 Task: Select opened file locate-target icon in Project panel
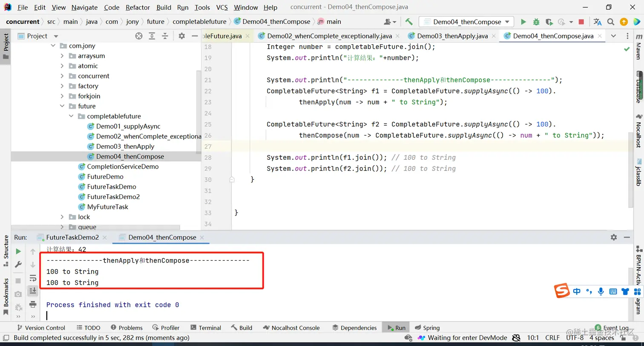click(139, 36)
